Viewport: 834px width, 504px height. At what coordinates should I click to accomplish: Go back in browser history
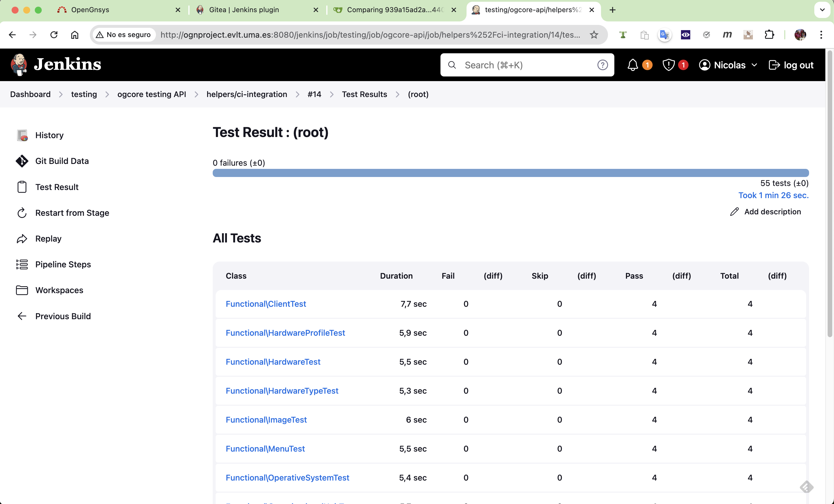[x=12, y=34]
